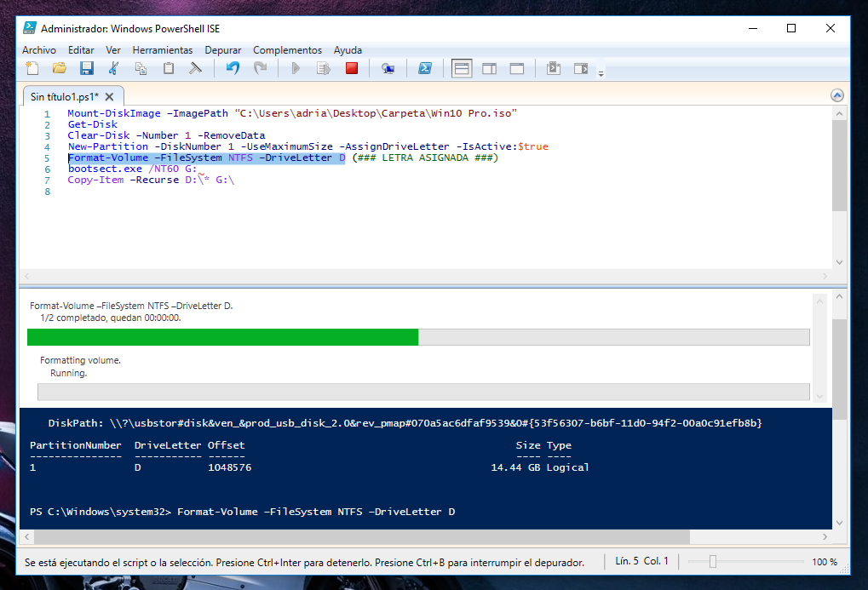
Task: Click the Copy-Item line in the script
Action: [151, 180]
